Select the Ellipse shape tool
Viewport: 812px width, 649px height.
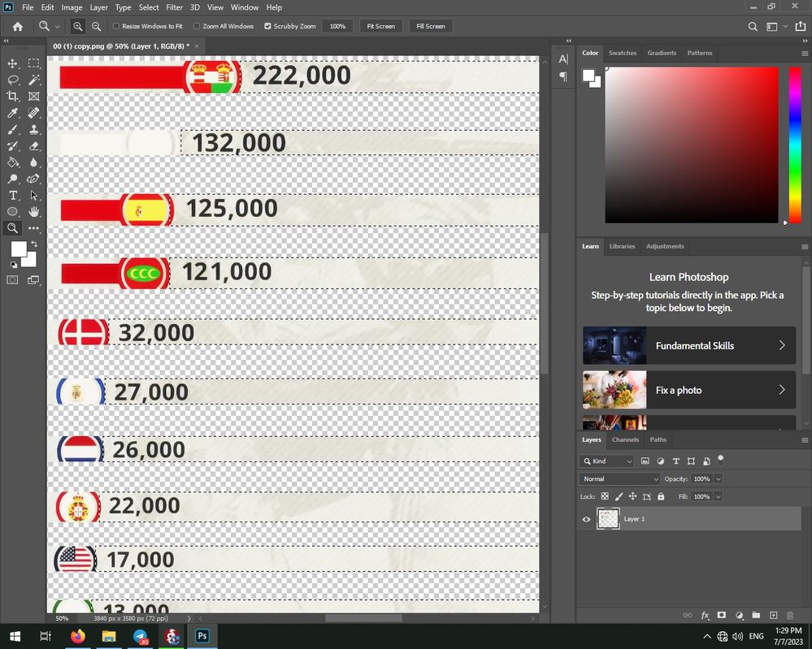pyautogui.click(x=12, y=212)
